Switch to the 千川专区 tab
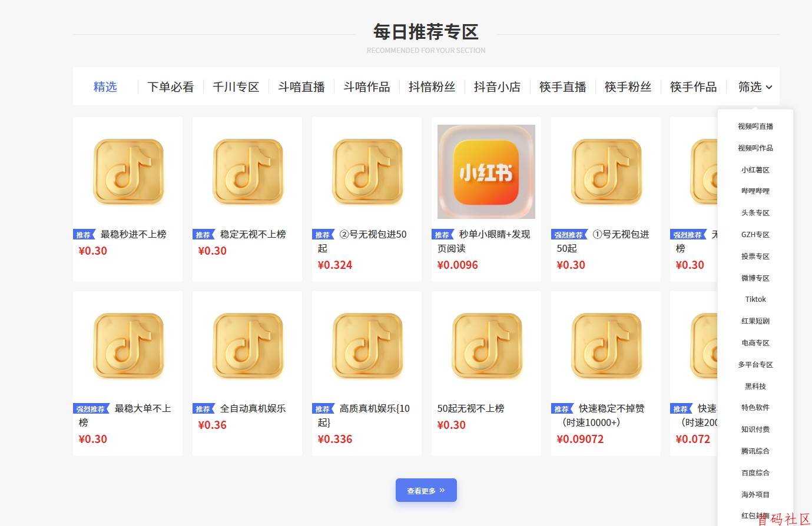The width and height of the screenshot is (812, 526). point(236,86)
